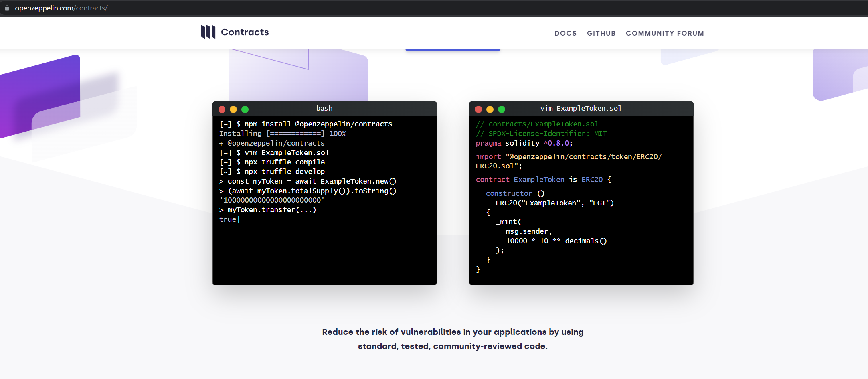Viewport: 868px width, 379px height.
Task: Click the 'ERC20("ExampleToken", "EGT")' line
Action: click(555, 203)
